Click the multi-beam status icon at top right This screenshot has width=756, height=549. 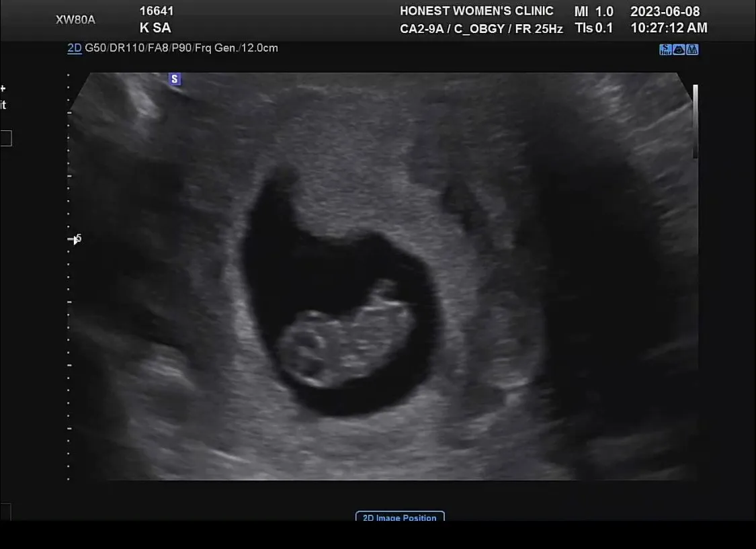coord(692,50)
